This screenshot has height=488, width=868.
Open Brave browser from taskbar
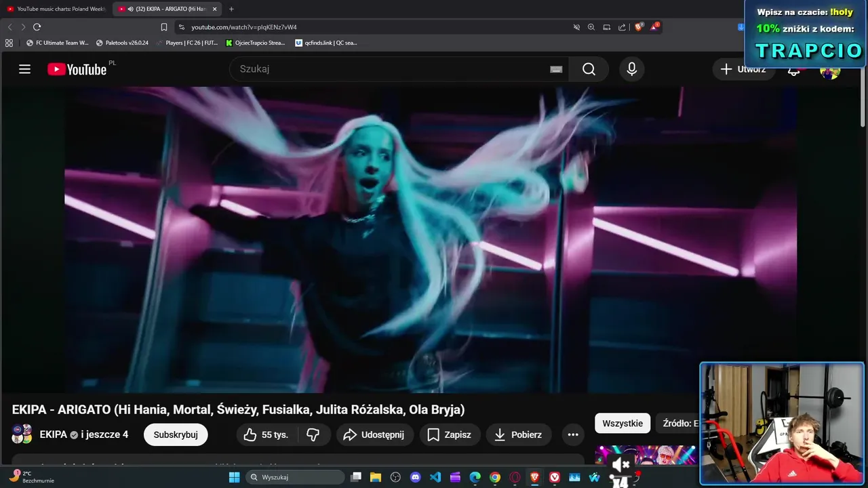pyautogui.click(x=535, y=477)
